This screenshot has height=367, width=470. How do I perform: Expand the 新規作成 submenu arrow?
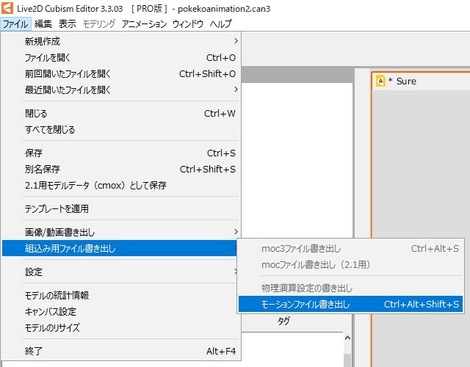[236, 41]
